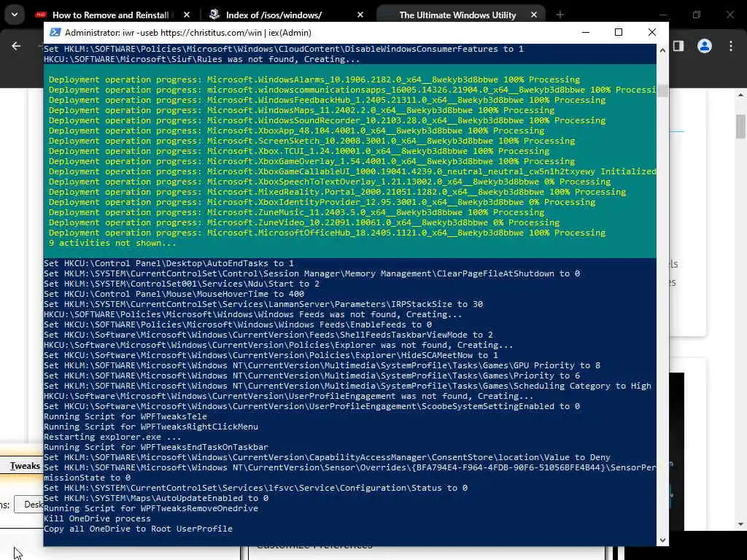The width and height of the screenshot is (747, 560).
Task: Open the browser profile avatar icon
Action: pyautogui.click(x=705, y=46)
